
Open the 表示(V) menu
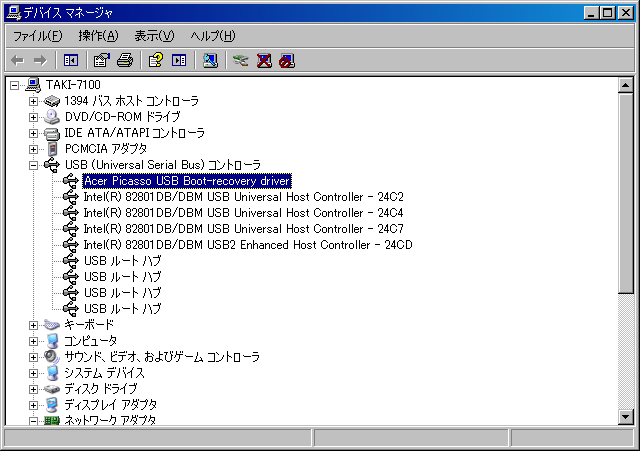point(154,36)
